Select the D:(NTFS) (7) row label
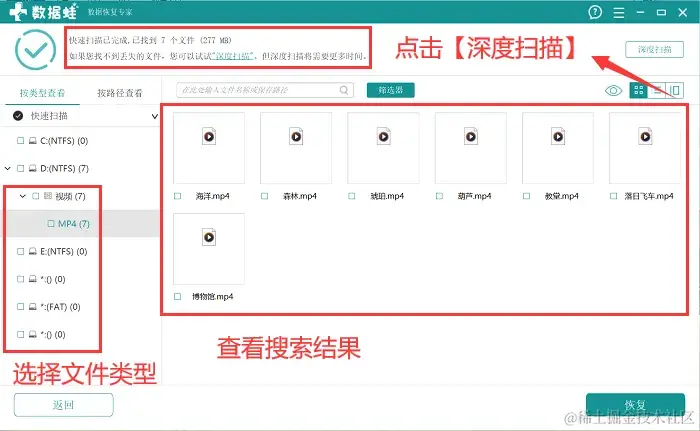Viewport: 700px width, 431px height. [x=64, y=168]
